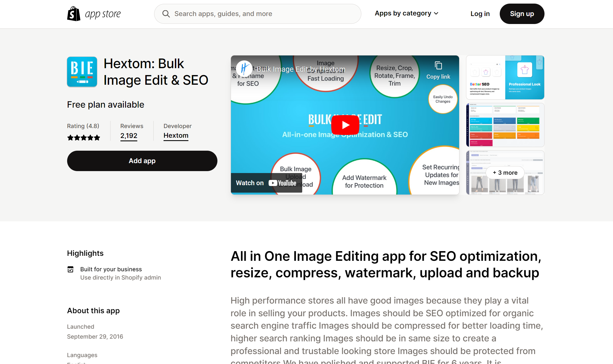Click the + 3 more button
Image resolution: width=613 pixels, height=364 pixels.
(x=505, y=173)
